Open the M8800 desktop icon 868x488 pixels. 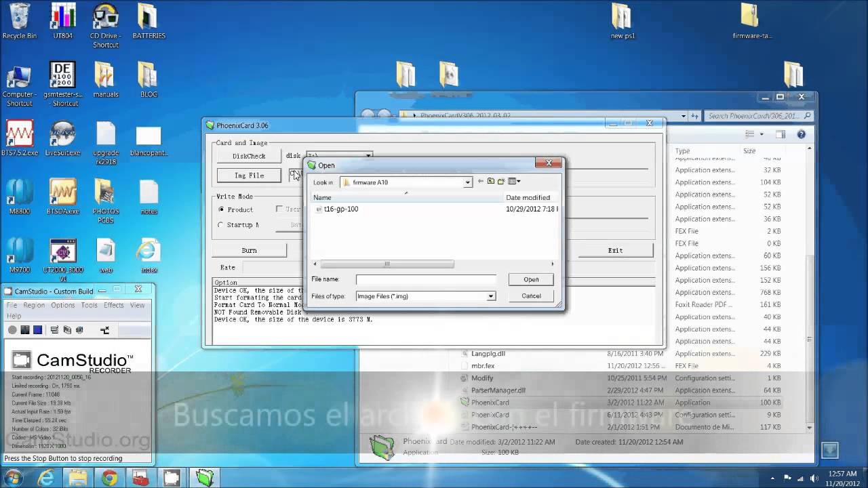(20, 197)
